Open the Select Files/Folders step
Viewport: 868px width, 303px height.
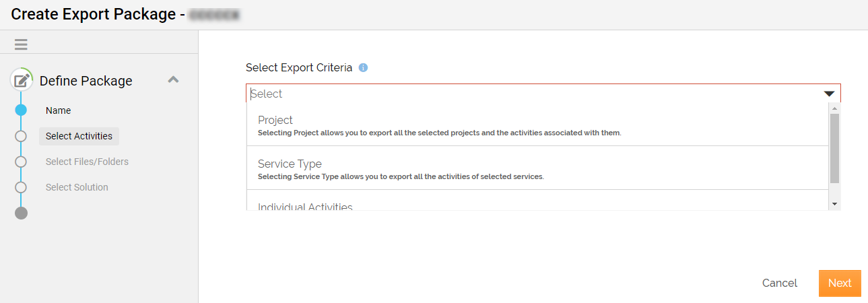pos(87,162)
